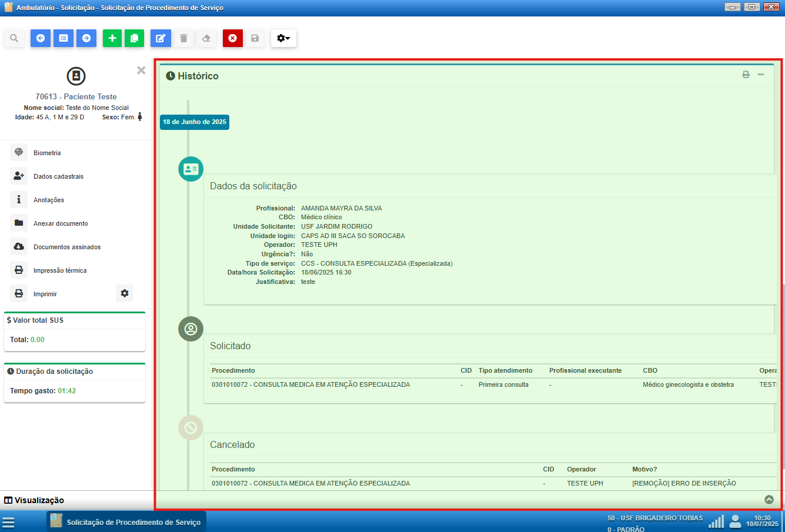
Task: Open the toolbar gear settings dropdown
Action: [x=283, y=38]
